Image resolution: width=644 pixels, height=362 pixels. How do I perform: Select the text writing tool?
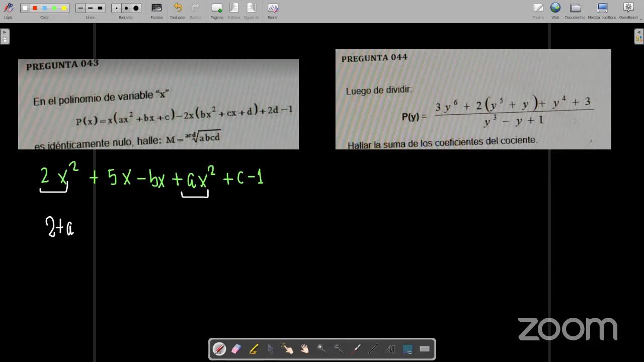(390, 349)
